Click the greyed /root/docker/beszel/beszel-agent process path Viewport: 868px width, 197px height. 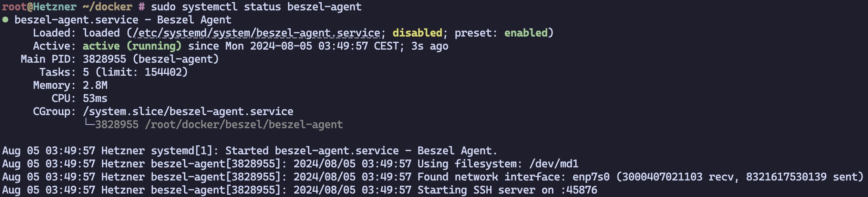tap(244, 125)
